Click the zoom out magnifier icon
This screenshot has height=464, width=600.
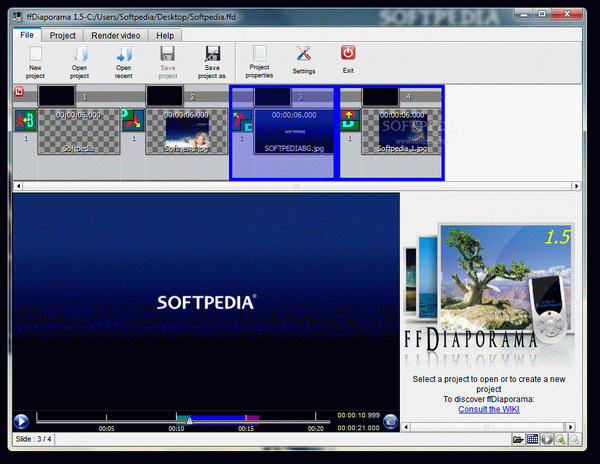tap(575, 439)
